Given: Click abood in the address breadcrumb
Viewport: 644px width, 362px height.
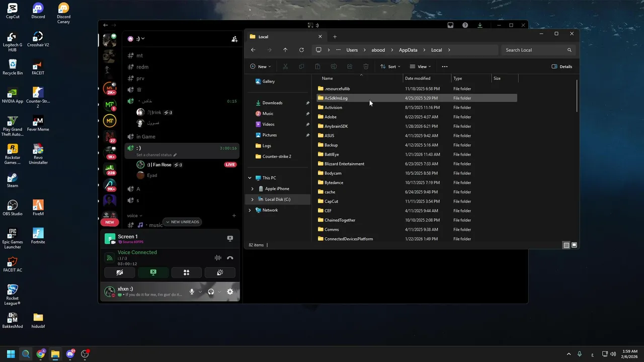Looking at the screenshot, I should [378, 50].
